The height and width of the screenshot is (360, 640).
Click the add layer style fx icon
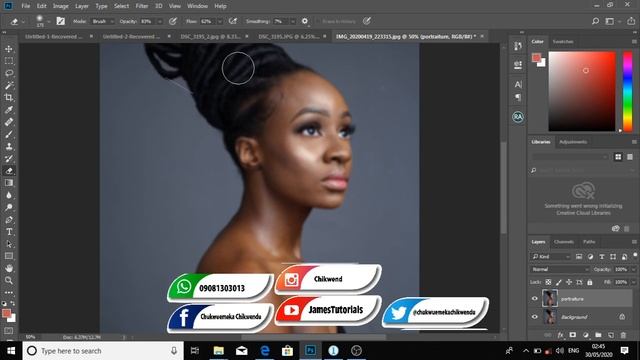point(560,335)
